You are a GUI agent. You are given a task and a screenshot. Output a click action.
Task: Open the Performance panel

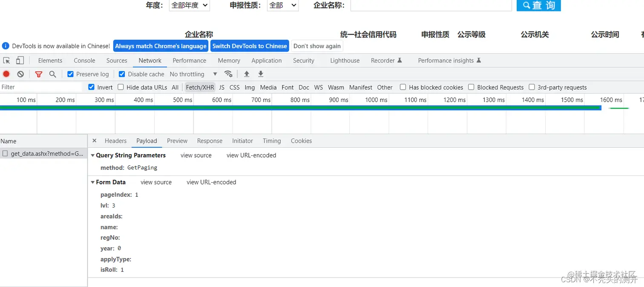click(190, 60)
